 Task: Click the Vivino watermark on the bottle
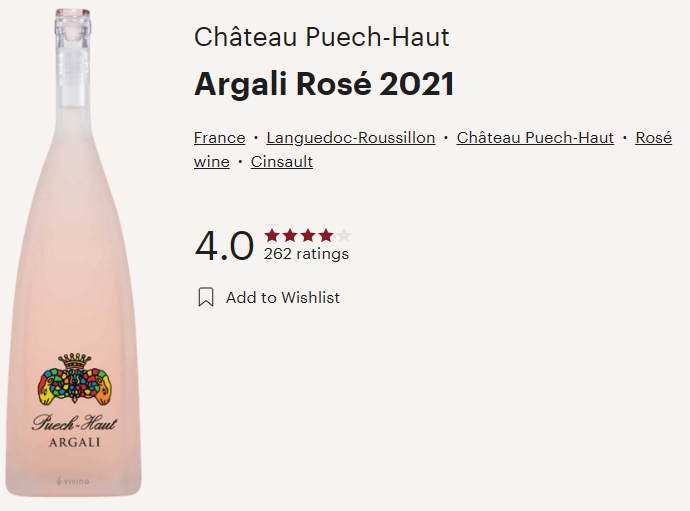pos(73,481)
